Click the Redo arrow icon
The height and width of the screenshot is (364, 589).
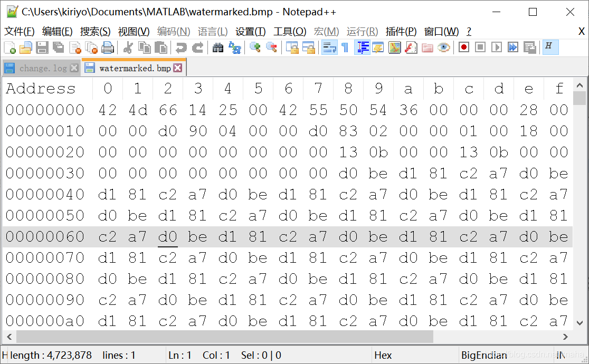click(197, 47)
